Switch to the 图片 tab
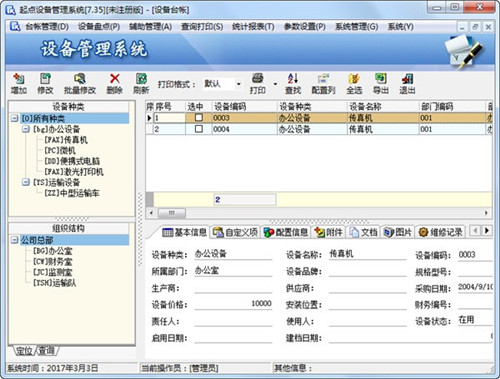The height and width of the screenshot is (379, 500). point(398,232)
